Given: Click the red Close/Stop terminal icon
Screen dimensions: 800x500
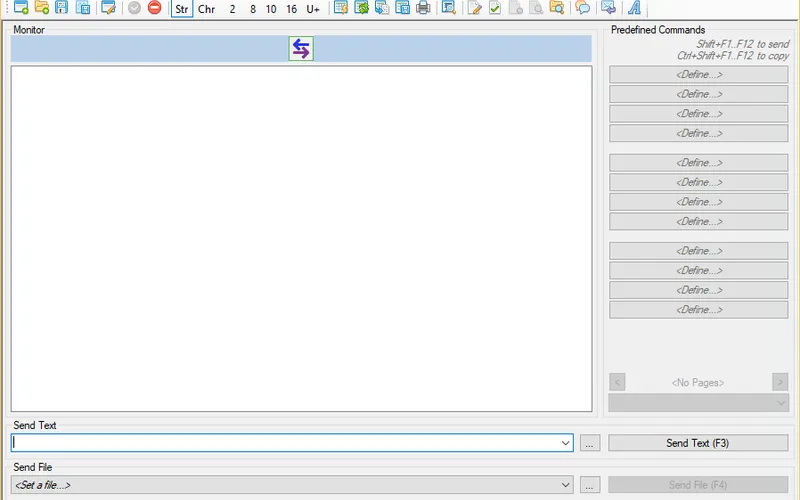Looking at the screenshot, I should tap(154, 9).
